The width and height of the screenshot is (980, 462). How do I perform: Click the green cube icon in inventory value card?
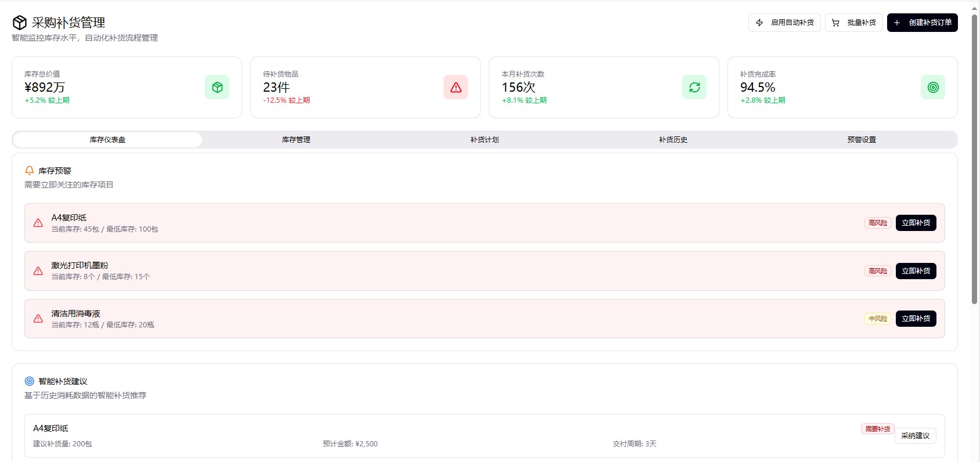coord(217,87)
